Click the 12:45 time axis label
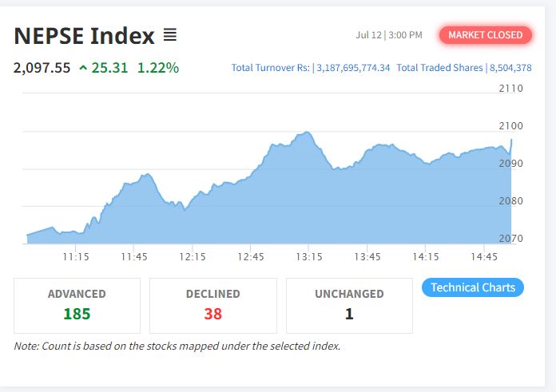 251,256
